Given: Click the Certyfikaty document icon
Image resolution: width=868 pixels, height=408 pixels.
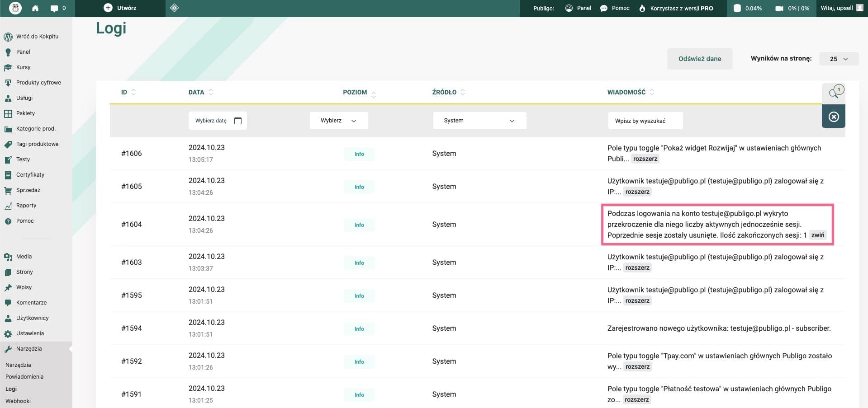Looking at the screenshot, I should coord(8,175).
